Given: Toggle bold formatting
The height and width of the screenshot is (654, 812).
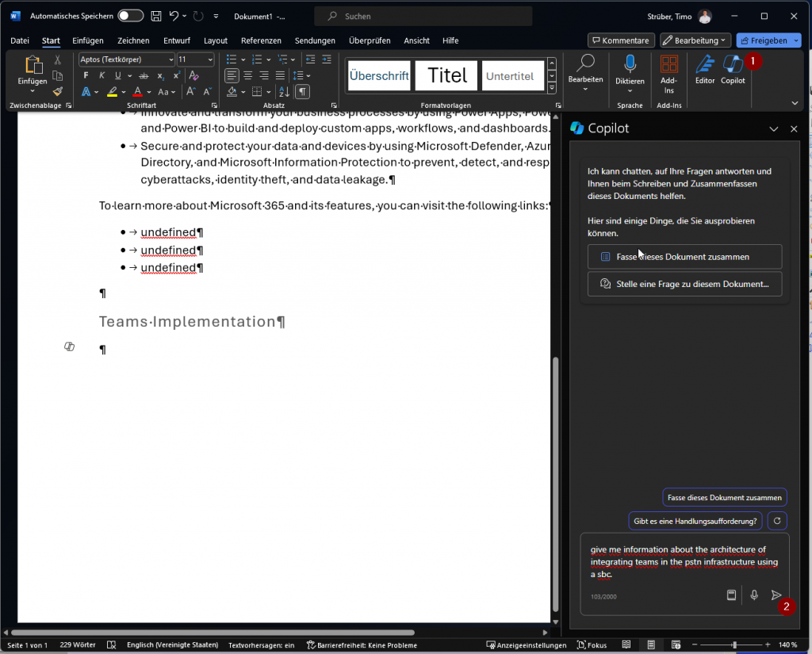Looking at the screenshot, I should [86, 76].
